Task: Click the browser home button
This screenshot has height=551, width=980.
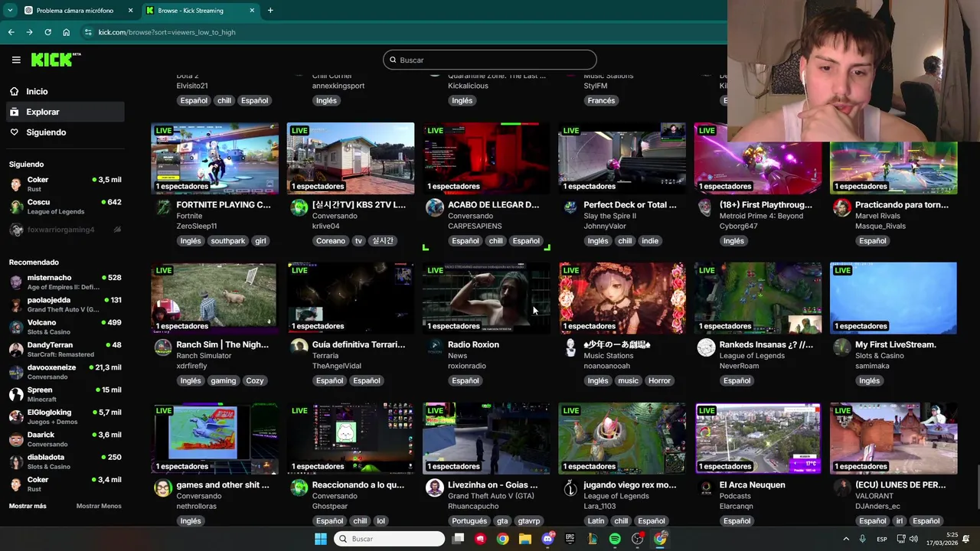Action: point(66,32)
